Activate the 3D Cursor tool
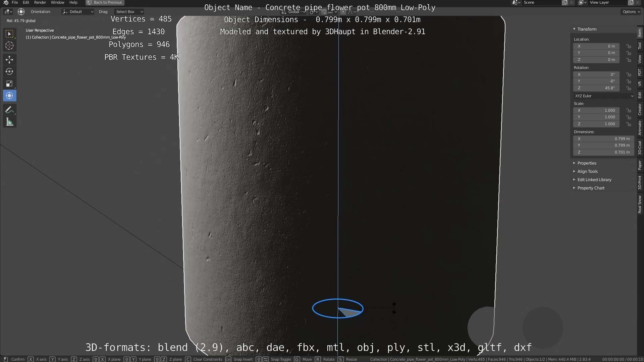Viewport: 644px width, 362px height. coord(9,46)
